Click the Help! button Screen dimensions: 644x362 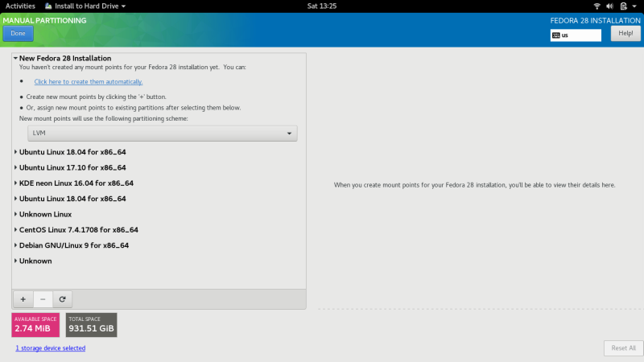[625, 34]
